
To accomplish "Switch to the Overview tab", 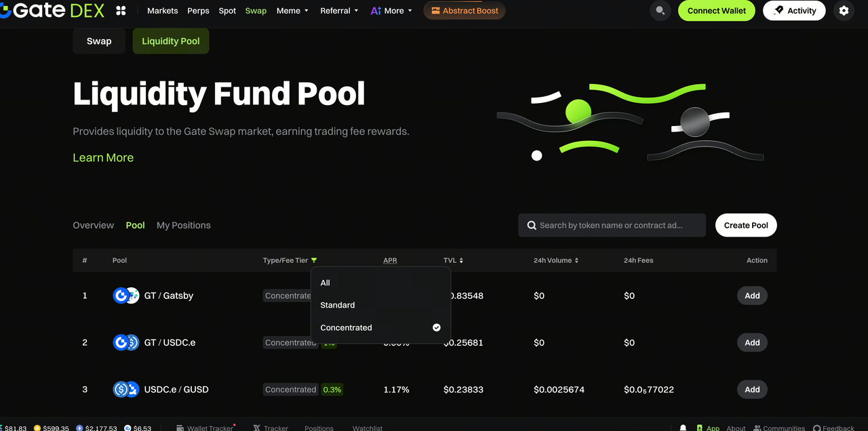I will pyautogui.click(x=93, y=225).
